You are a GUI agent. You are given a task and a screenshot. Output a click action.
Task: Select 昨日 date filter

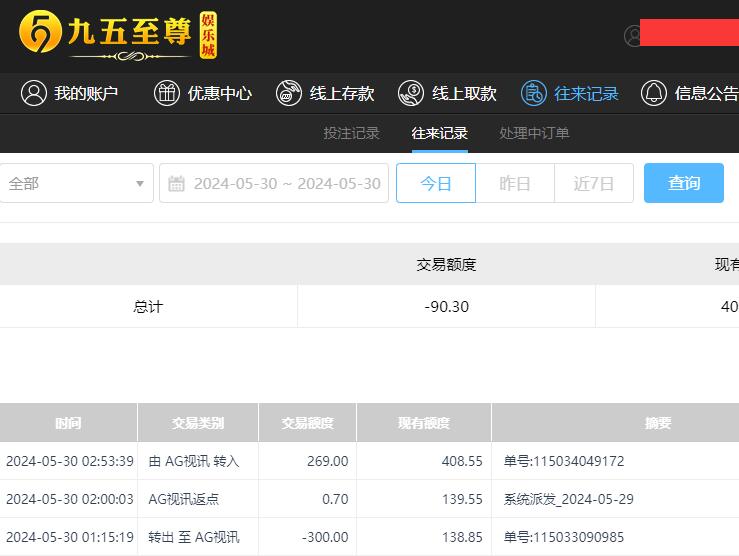[515, 183]
